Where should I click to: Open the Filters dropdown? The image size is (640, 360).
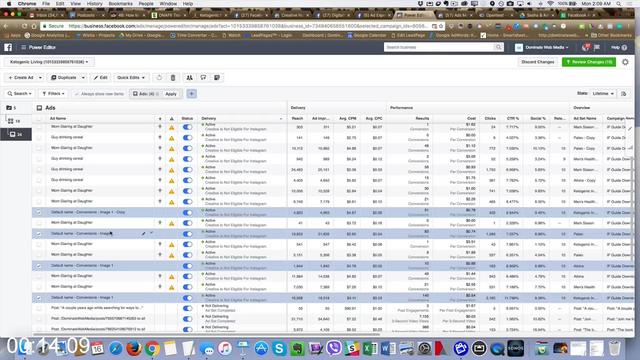tap(53, 94)
